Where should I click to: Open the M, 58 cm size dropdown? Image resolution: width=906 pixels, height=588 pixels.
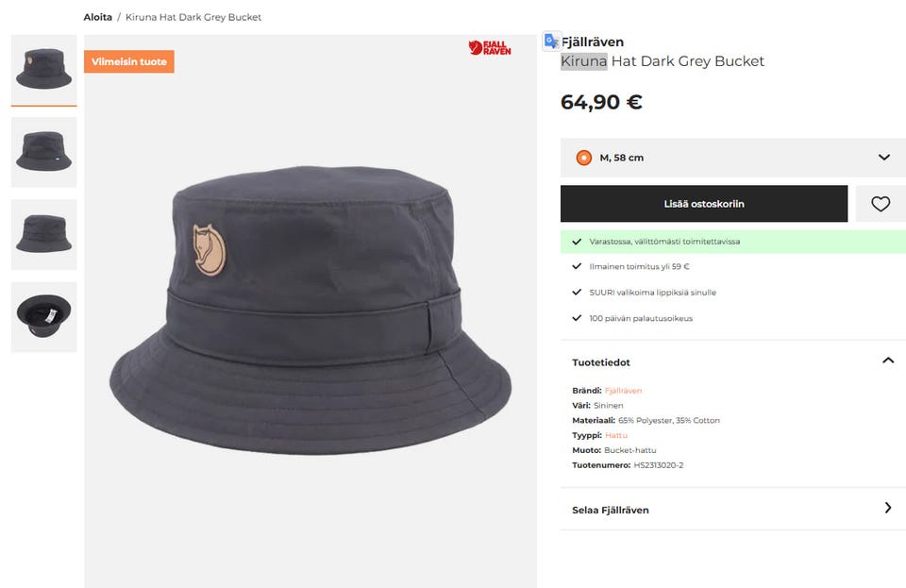pos(732,158)
